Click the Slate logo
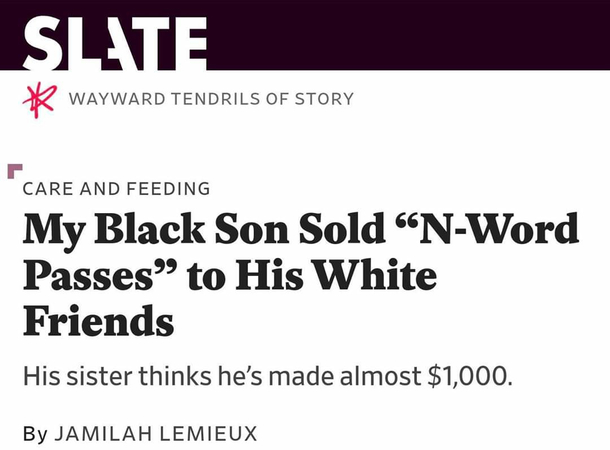This screenshot has width=610, height=450. click(x=115, y=43)
